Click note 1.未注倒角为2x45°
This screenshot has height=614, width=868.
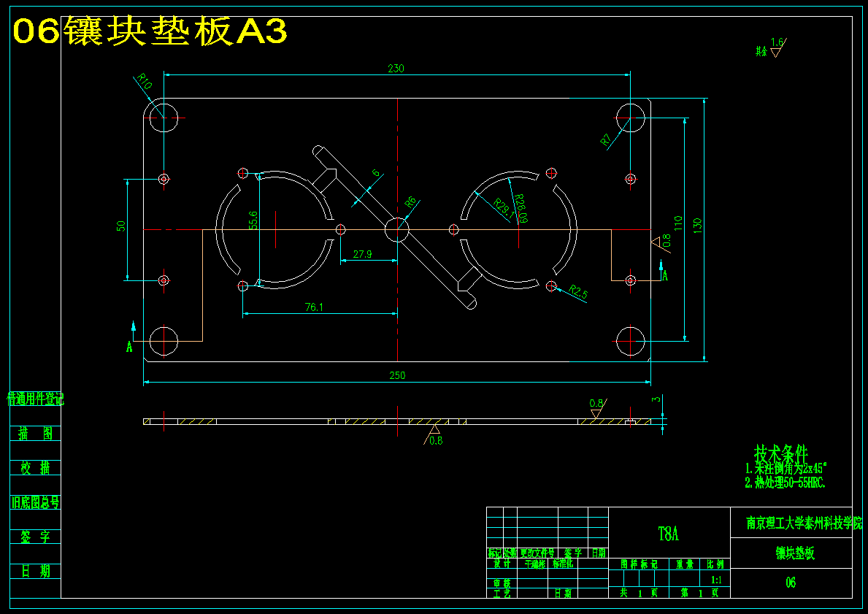(x=786, y=468)
